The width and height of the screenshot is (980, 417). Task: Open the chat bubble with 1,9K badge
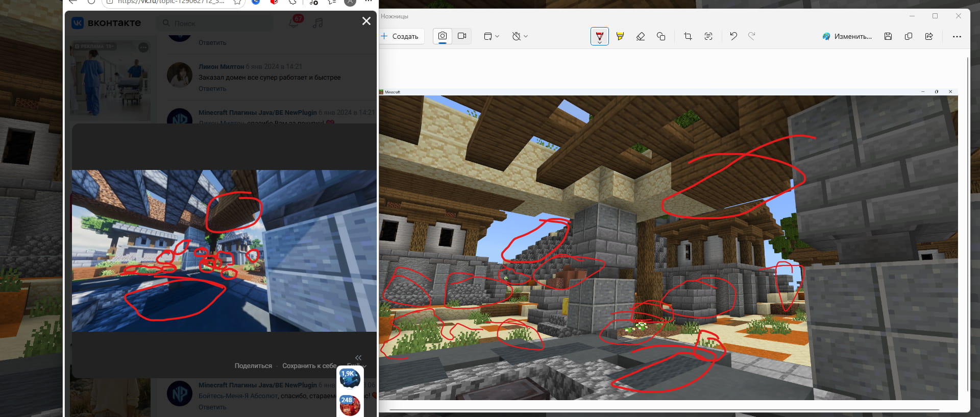pos(350,379)
